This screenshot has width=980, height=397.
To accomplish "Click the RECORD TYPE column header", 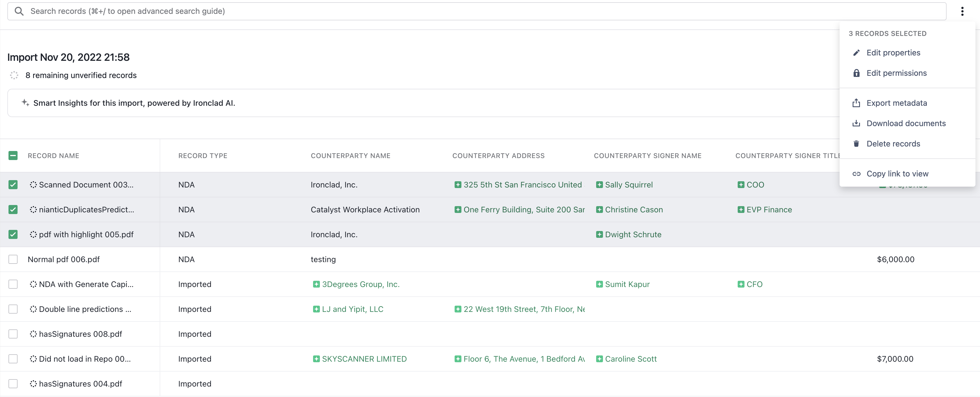I will coord(203,156).
